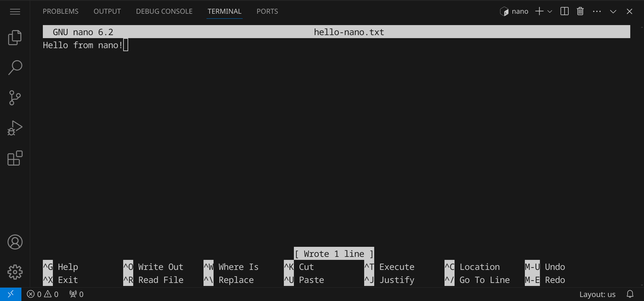Click the errors and warnings status indicator
644x301 pixels.
pos(43,294)
